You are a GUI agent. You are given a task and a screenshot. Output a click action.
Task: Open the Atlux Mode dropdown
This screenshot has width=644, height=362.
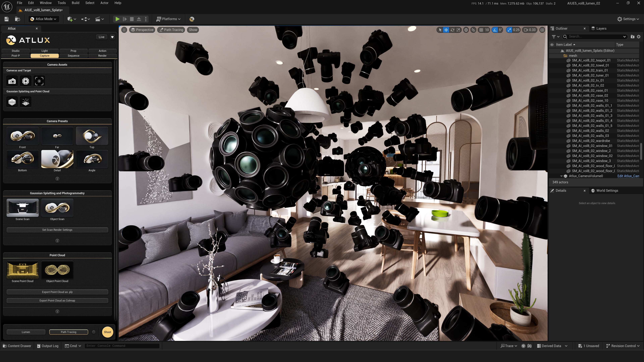click(x=44, y=19)
